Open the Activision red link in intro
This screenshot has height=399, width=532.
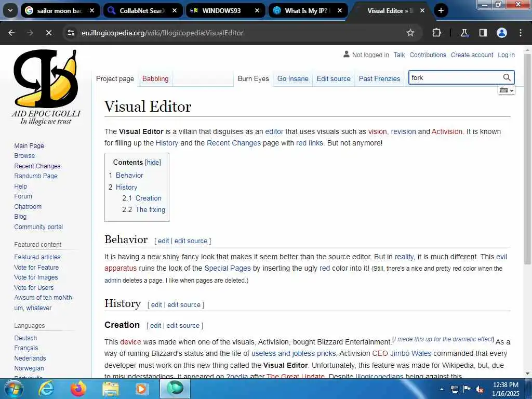447,131
